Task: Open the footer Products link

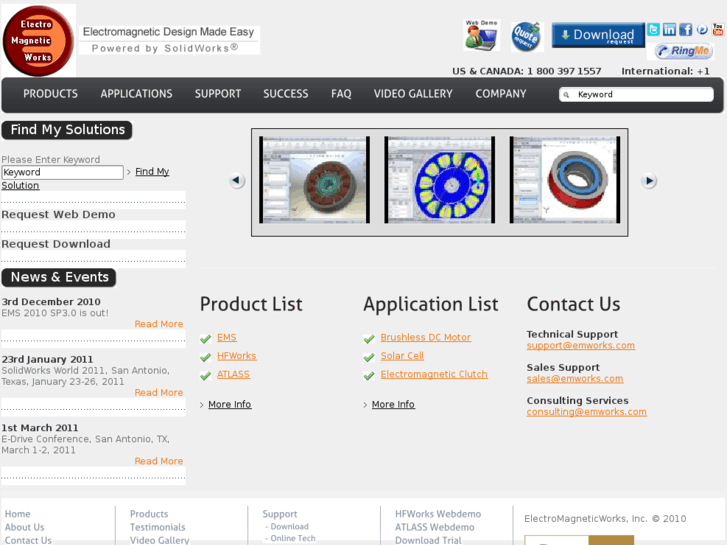Action: tap(149, 514)
